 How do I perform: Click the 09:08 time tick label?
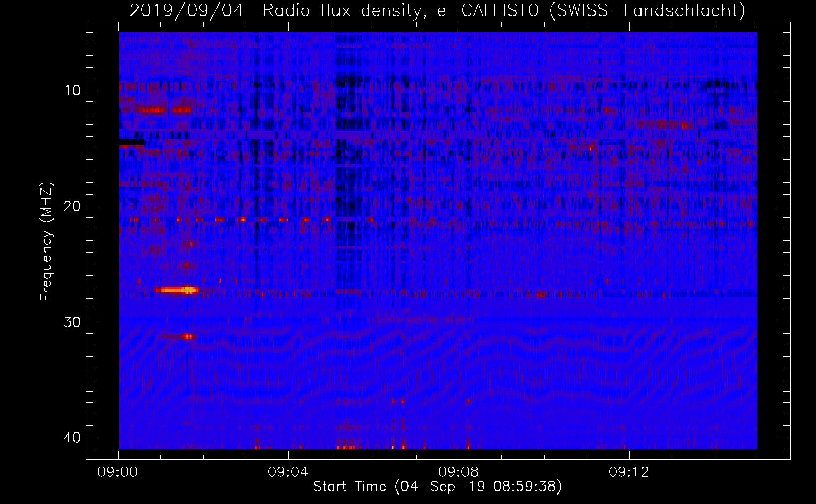(458, 472)
